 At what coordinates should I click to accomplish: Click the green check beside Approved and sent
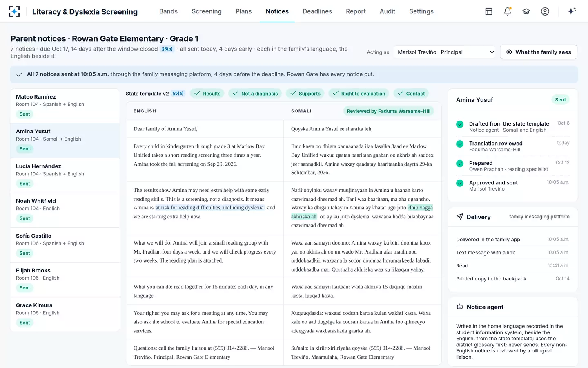(x=460, y=183)
